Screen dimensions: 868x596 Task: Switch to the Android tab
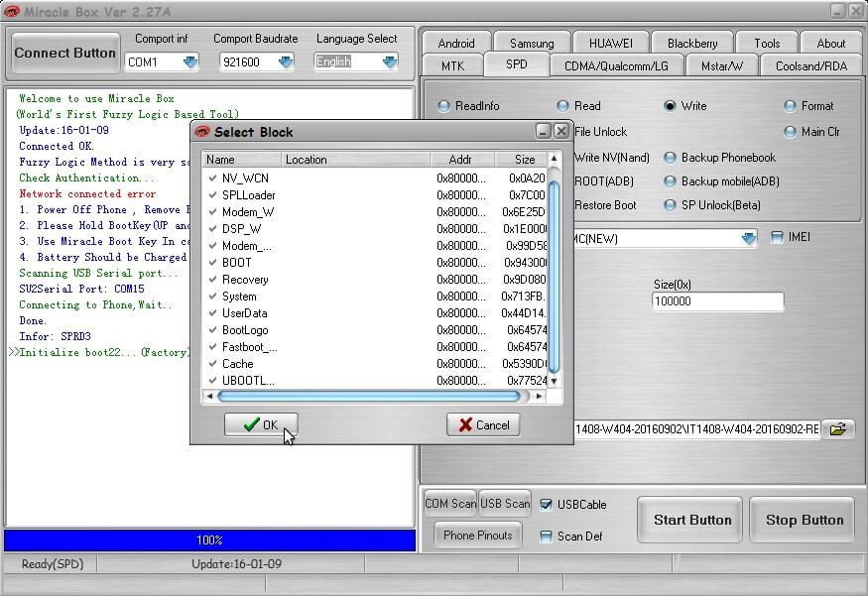456,44
